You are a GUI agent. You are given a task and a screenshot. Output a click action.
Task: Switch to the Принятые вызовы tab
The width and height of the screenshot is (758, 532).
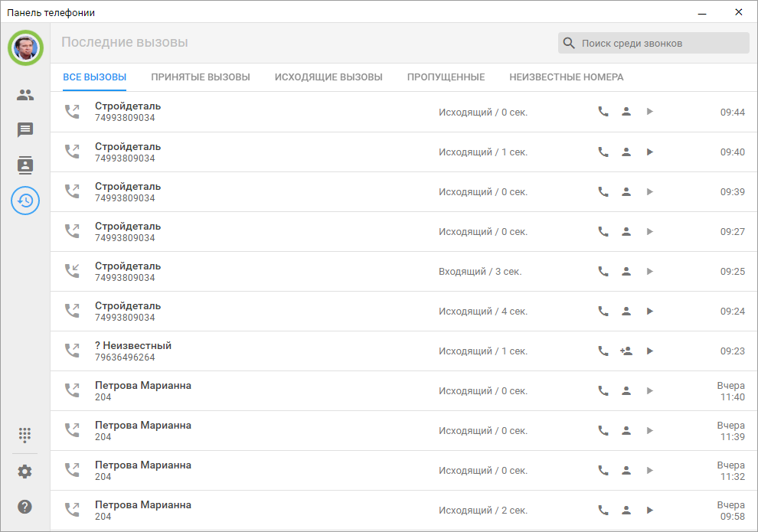(x=201, y=77)
